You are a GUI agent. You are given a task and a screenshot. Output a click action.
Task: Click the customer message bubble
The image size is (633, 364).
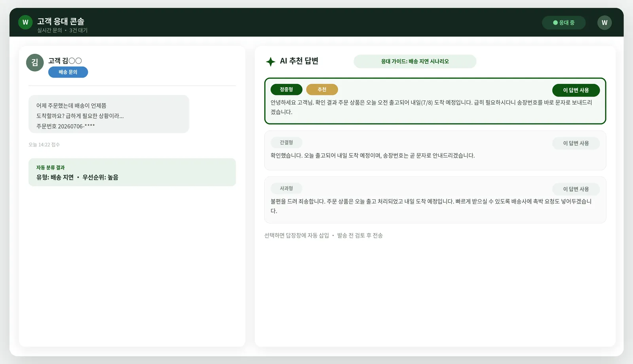click(109, 114)
